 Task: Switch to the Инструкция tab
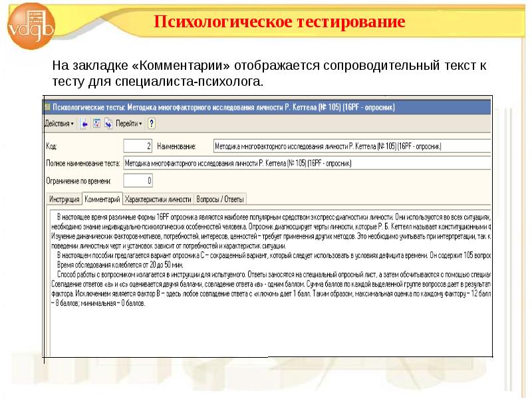point(64,199)
